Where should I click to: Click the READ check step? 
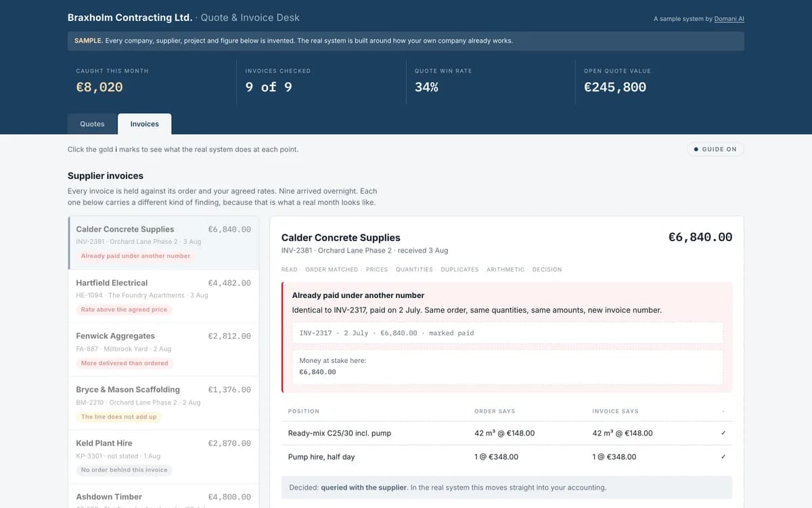[x=290, y=270]
